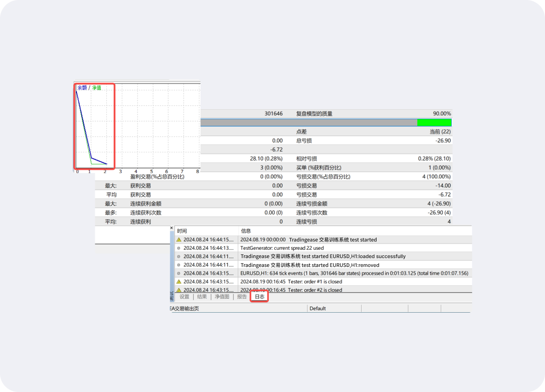Sort log by the 时间 column header

[182, 231]
